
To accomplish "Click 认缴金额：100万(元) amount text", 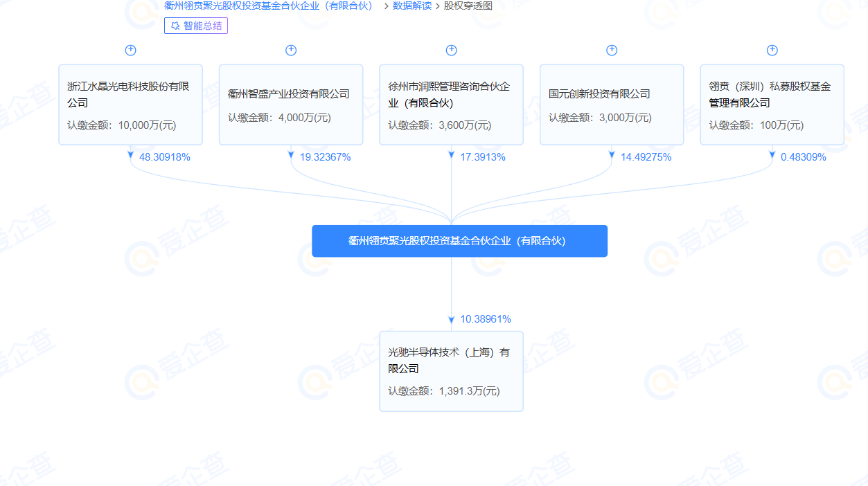I will click(756, 125).
